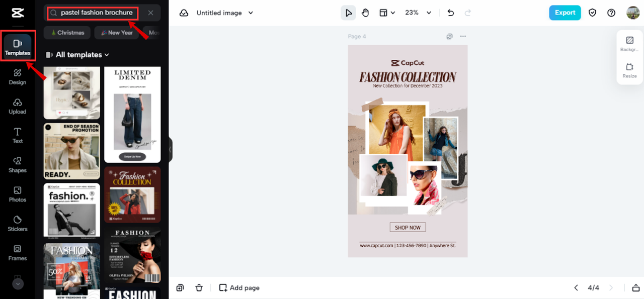Viewport: 644px width, 299px height.
Task: Select the CapCut logo on canvas
Action: coord(408,63)
